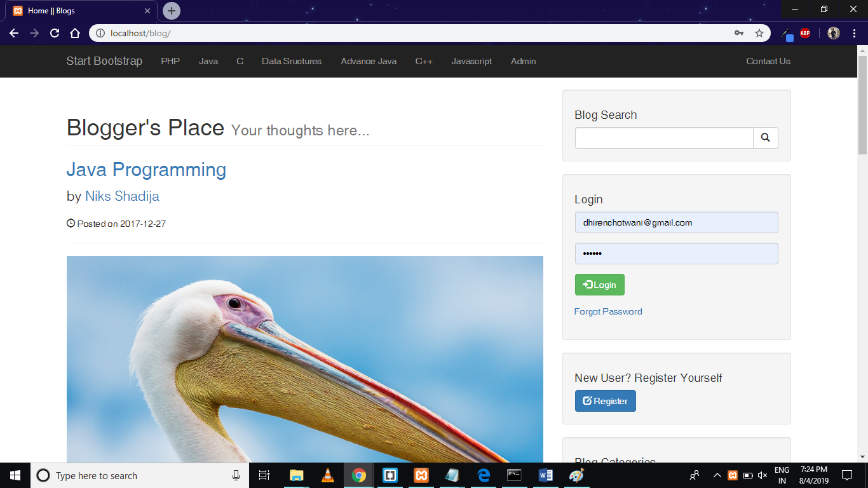The image size is (868, 488).
Task: Click the blog search magnifier button
Action: coord(765,138)
